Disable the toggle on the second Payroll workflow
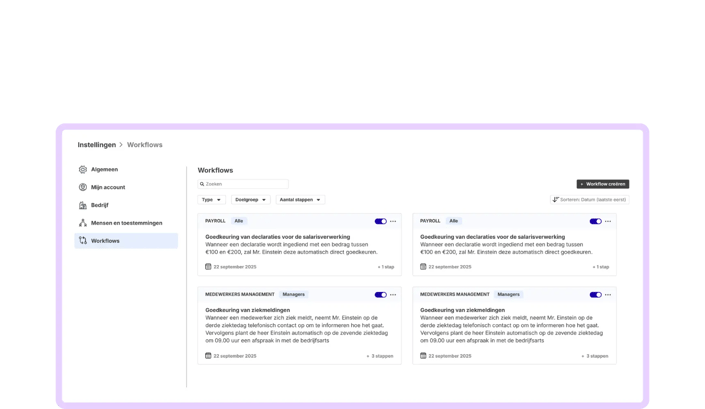This screenshot has width=705, height=409. (x=595, y=221)
